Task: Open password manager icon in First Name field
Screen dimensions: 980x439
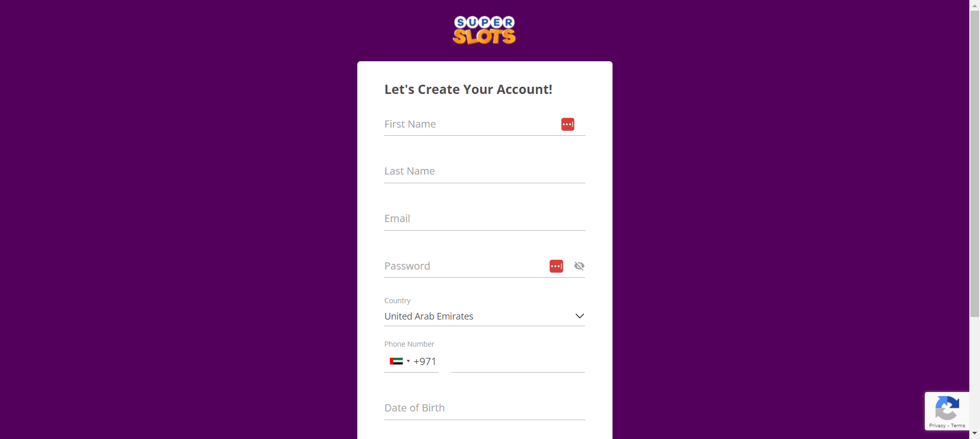Action: pos(568,124)
